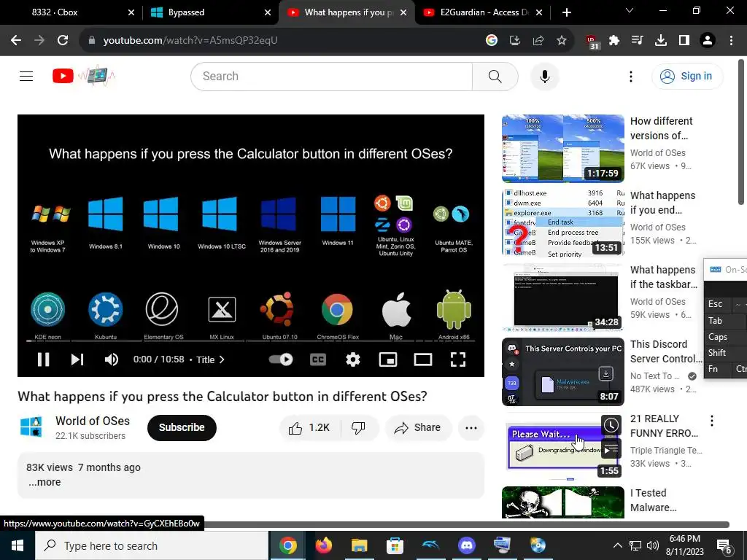Expand description with ...more
The image size is (747, 560).
point(44,482)
